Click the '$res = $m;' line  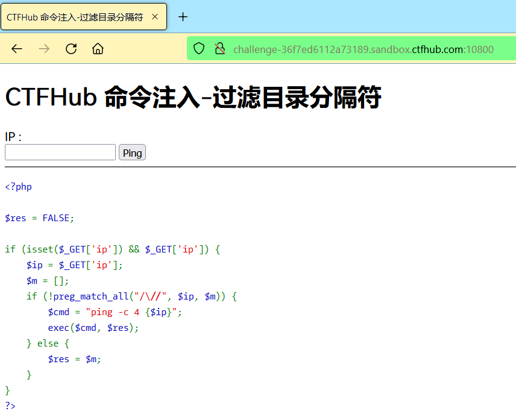pyautogui.click(x=74, y=359)
